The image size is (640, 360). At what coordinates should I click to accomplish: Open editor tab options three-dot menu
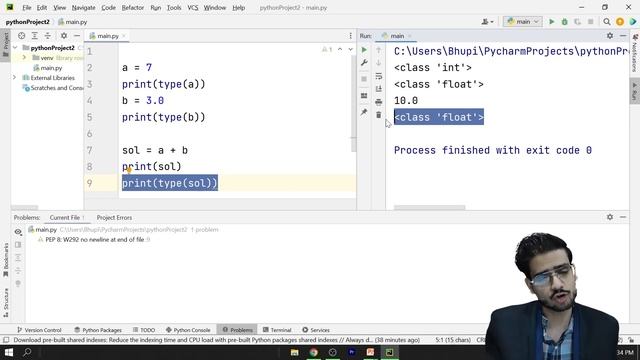[x=350, y=36]
